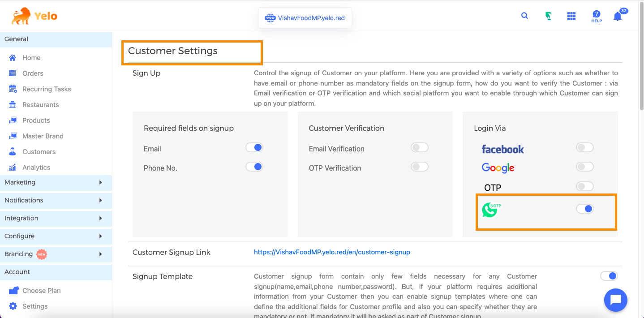
Task: Open Restaurants in the sidebar
Action: point(40,105)
